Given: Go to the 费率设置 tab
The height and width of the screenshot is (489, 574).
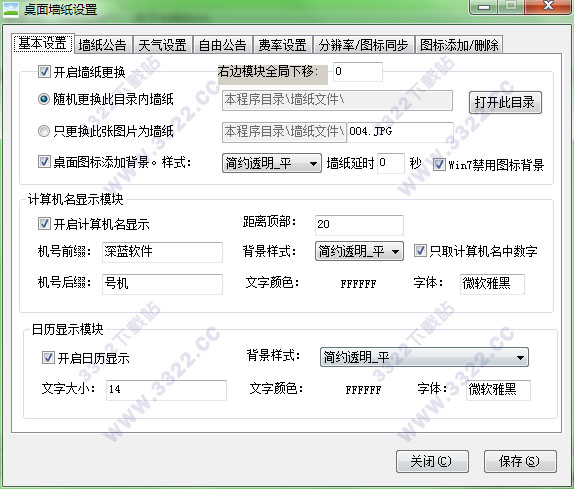Looking at the screenshot, I should point(282,45).
